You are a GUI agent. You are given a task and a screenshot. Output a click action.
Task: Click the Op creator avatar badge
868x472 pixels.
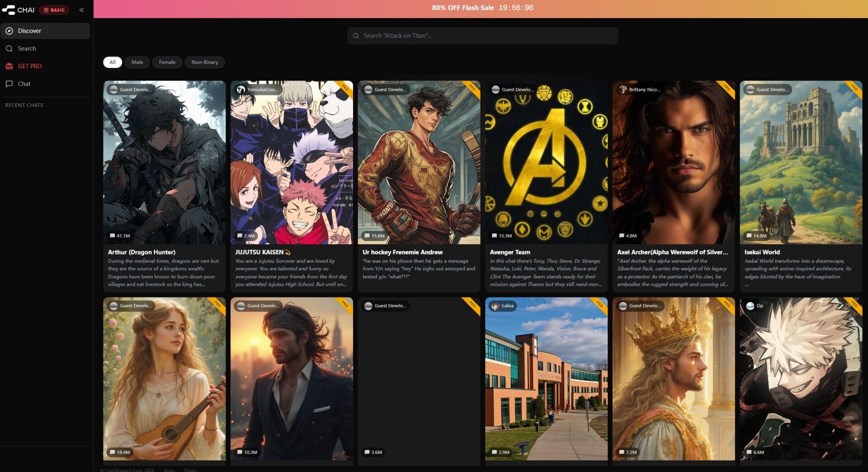point(755,306)
